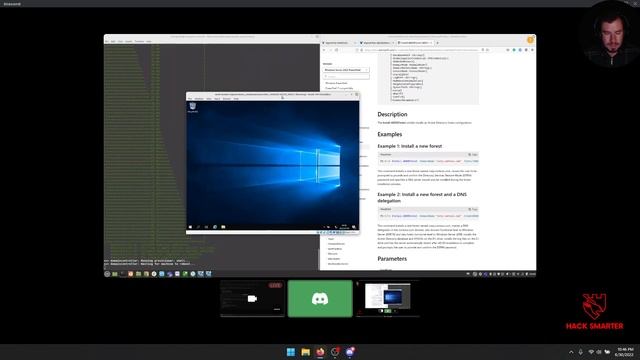
Task: Open the Windows 11 Start menu
Action: point(291,352)
